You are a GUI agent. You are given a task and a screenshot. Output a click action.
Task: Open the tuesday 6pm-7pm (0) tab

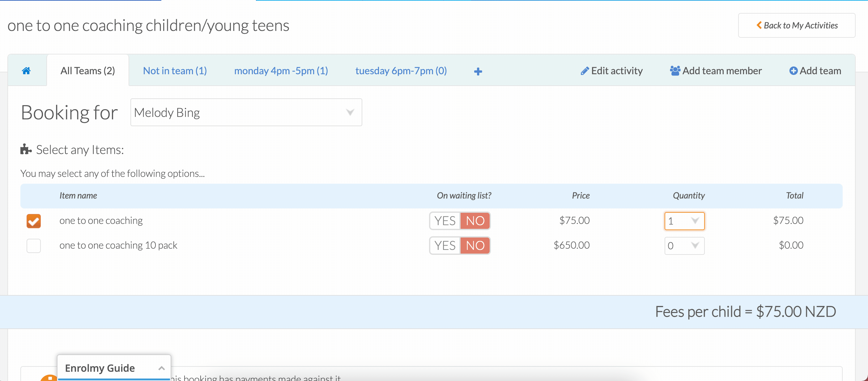tap(401, 71)
